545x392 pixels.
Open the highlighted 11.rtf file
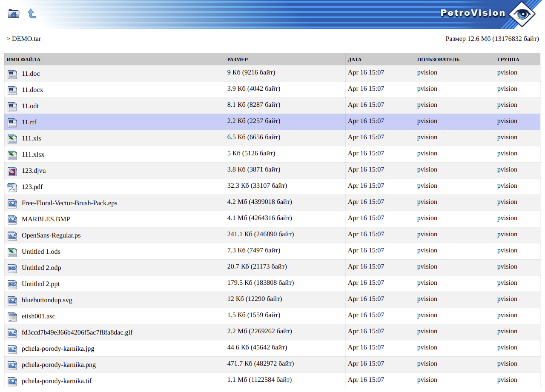[29, 122]
